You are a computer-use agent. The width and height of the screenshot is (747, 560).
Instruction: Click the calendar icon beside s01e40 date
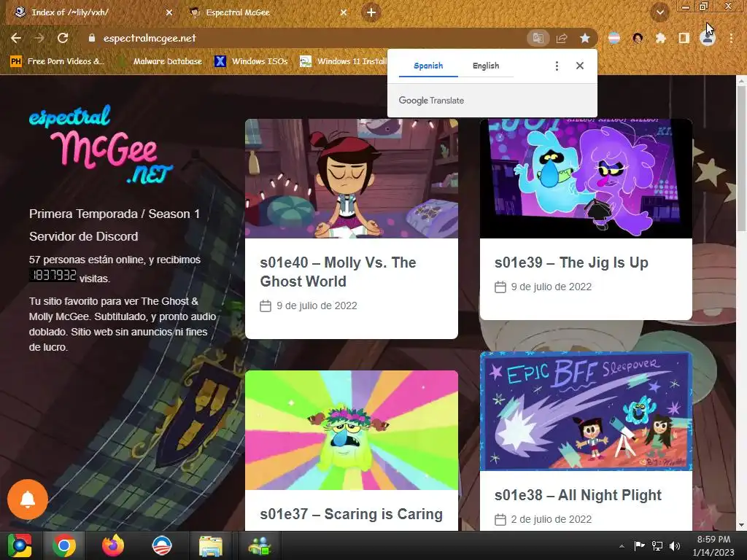266,306
